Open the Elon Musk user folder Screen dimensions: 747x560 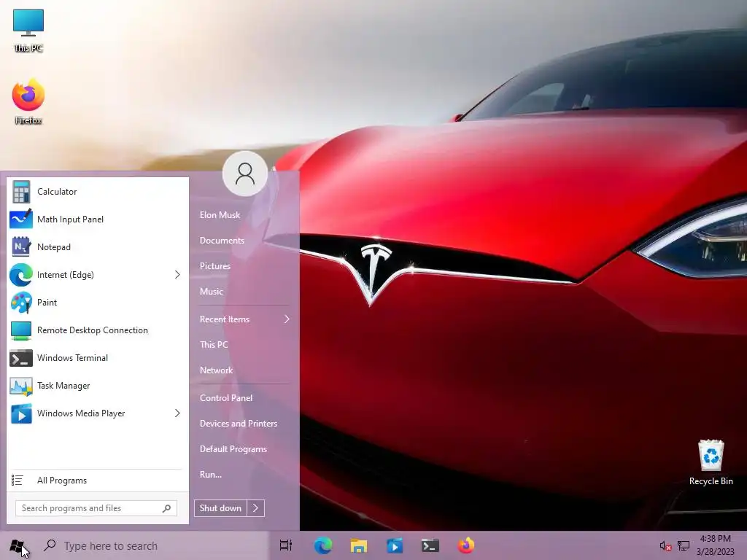point(220,215)
